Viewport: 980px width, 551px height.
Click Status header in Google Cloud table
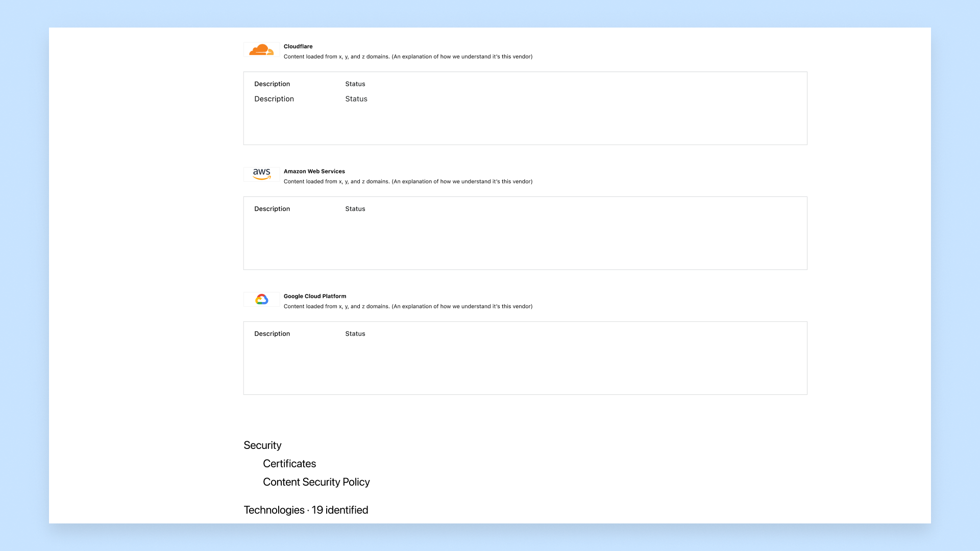click(x=355, y=334)
